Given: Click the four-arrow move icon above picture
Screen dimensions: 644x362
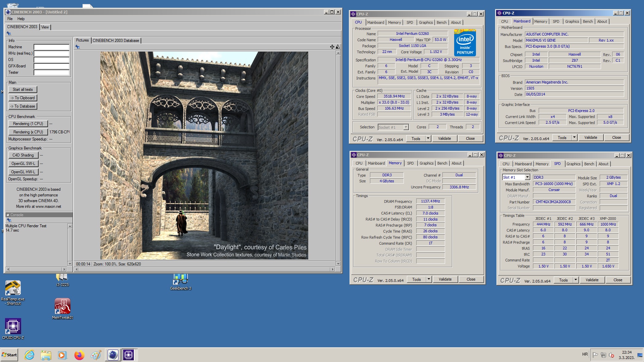Looking at the screenshot, I should tap(332, 47).
